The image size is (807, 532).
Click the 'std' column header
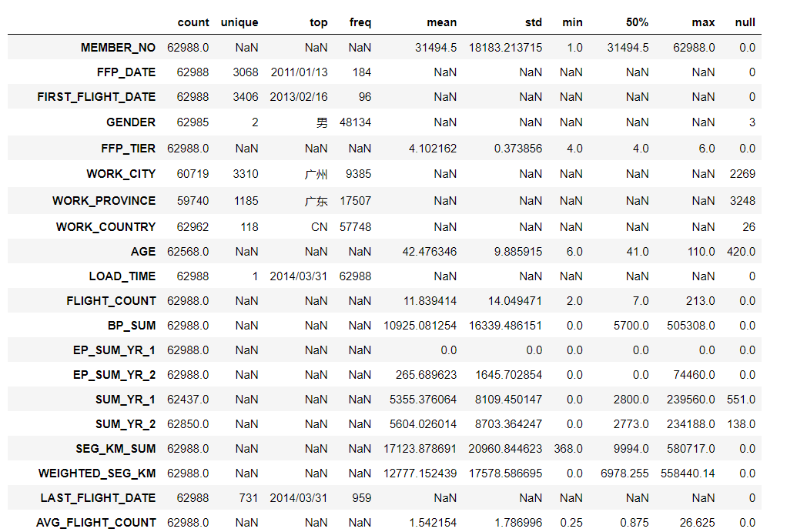(533, 22)
